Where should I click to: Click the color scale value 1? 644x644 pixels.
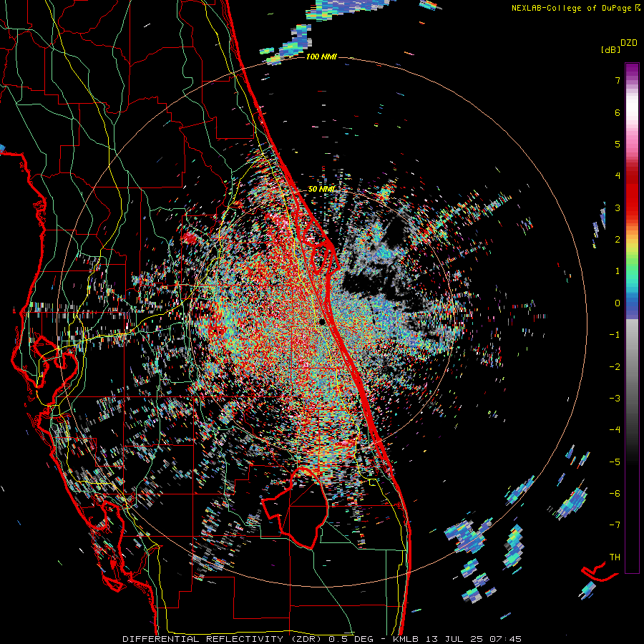point(618,271)
